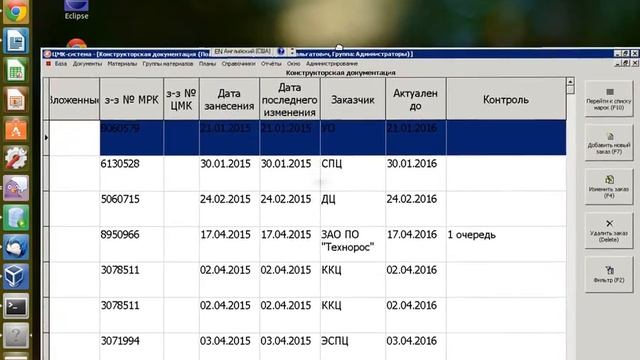
Task: Click the з-з № ЦМК column header
Action: pos(181,100)
